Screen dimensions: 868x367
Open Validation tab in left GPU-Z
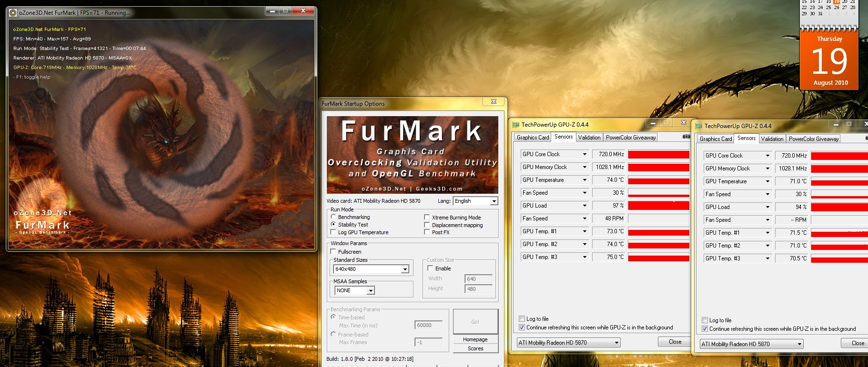pos(589,138)
